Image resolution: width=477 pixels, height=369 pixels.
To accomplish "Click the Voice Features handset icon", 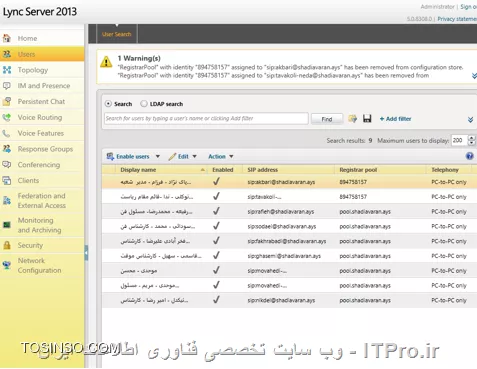I will (7, 133).
